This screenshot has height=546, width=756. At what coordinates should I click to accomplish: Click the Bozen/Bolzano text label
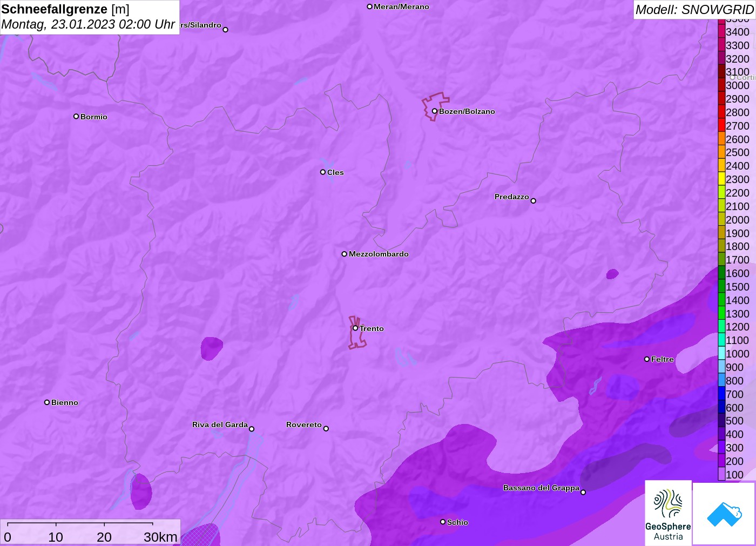pyautogui.click(x=467, y=111)
